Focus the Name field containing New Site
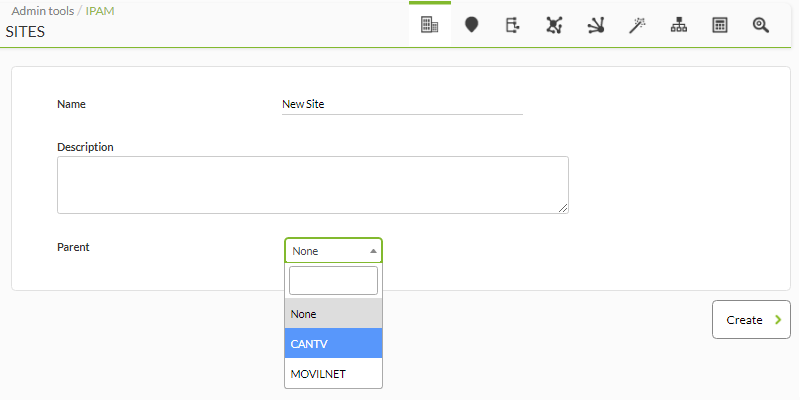This screenshot has width=800, height=400. click(x=402, y=105)
